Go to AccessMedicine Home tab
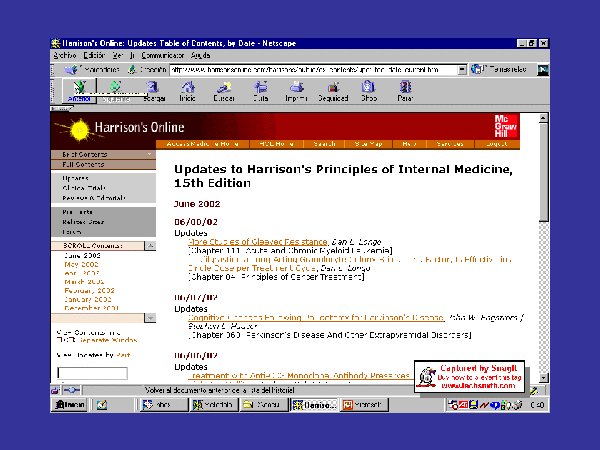 pos(202,144)
